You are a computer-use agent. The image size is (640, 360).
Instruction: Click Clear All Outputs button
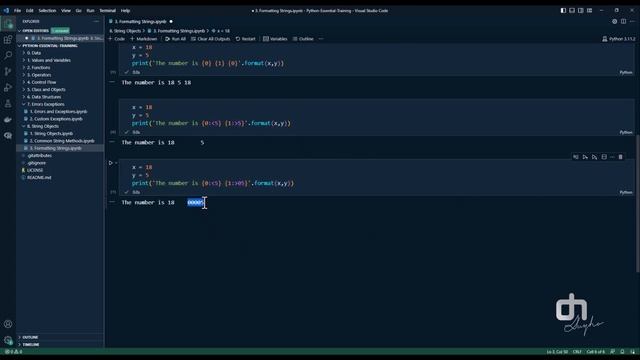(211, 39)
